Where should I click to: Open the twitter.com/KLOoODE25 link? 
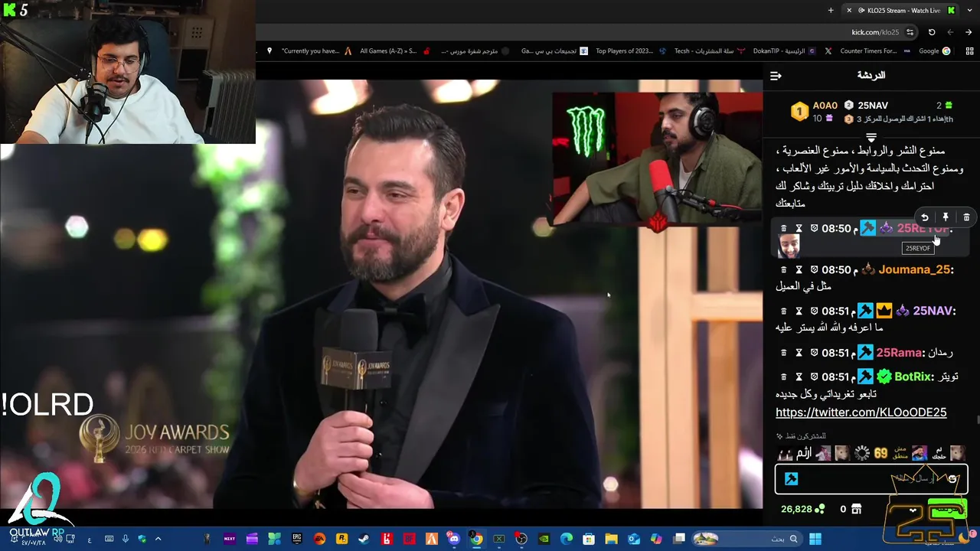tap(861, 412)
